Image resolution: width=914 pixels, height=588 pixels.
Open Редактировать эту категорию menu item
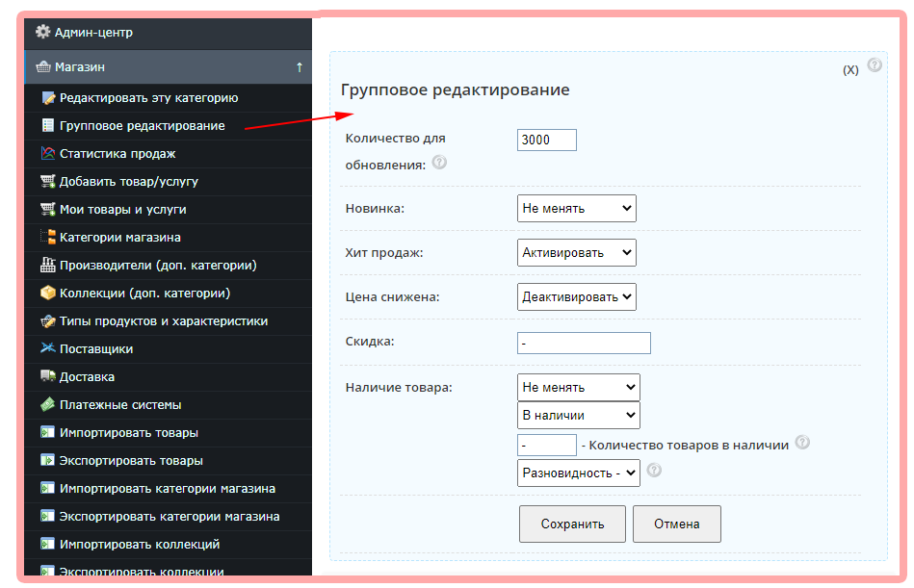(x=148, y=97)
